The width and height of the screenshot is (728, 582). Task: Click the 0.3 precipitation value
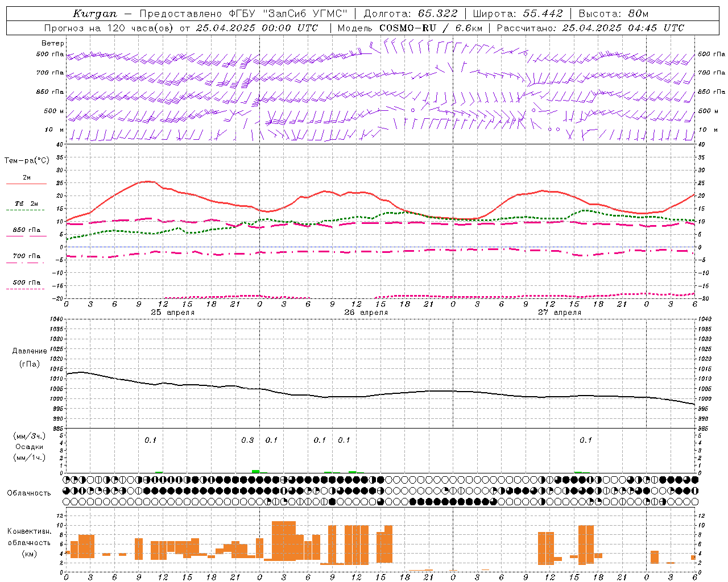point(247,440)
